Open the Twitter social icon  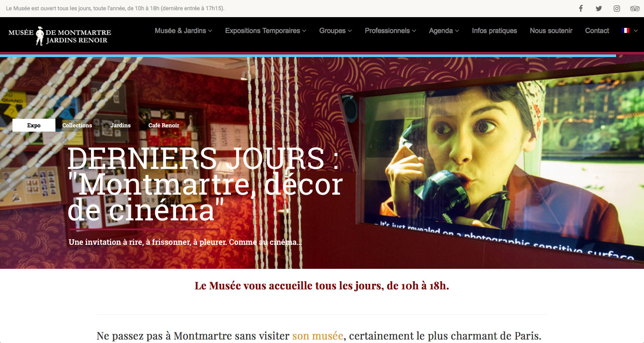click(599, 9)
